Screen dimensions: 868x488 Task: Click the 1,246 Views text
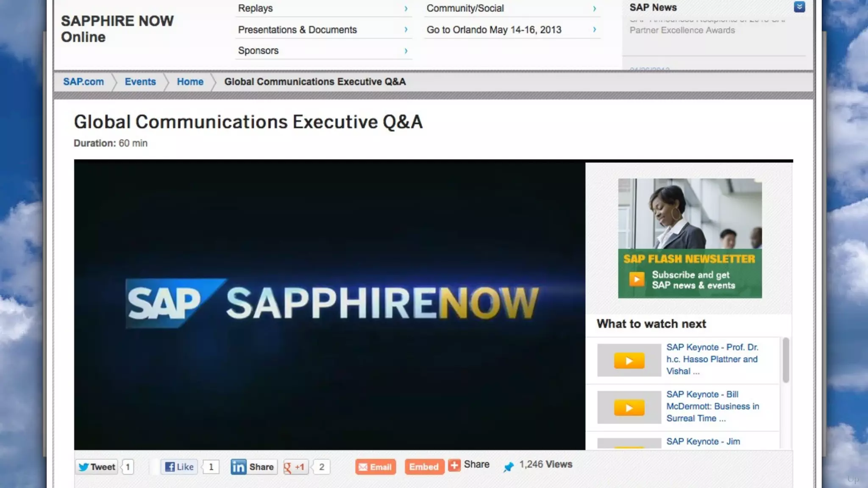pos(546,464)
